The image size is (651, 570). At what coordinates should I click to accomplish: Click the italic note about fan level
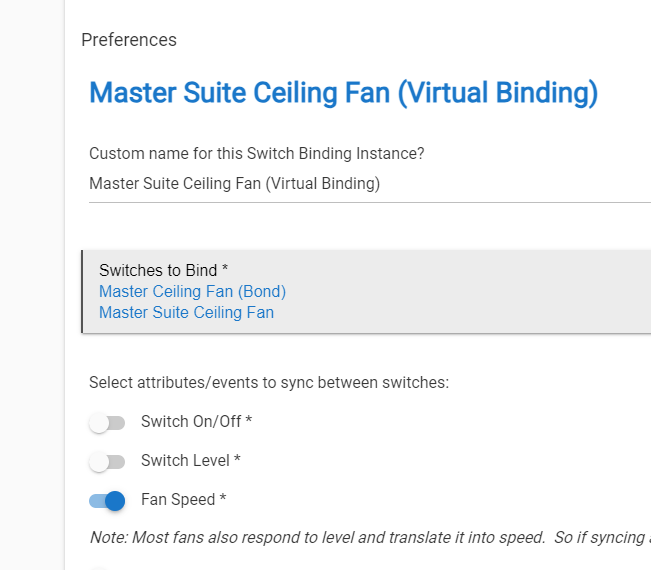coord(370,538)
